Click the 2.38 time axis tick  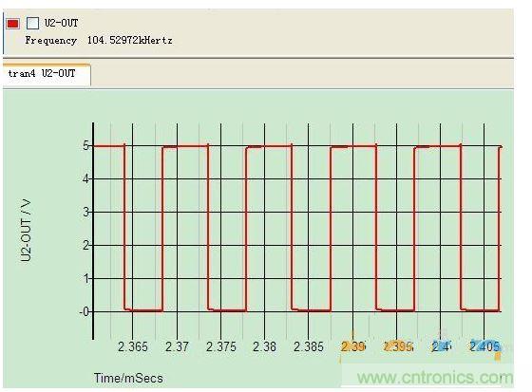(x=265, y=346)
